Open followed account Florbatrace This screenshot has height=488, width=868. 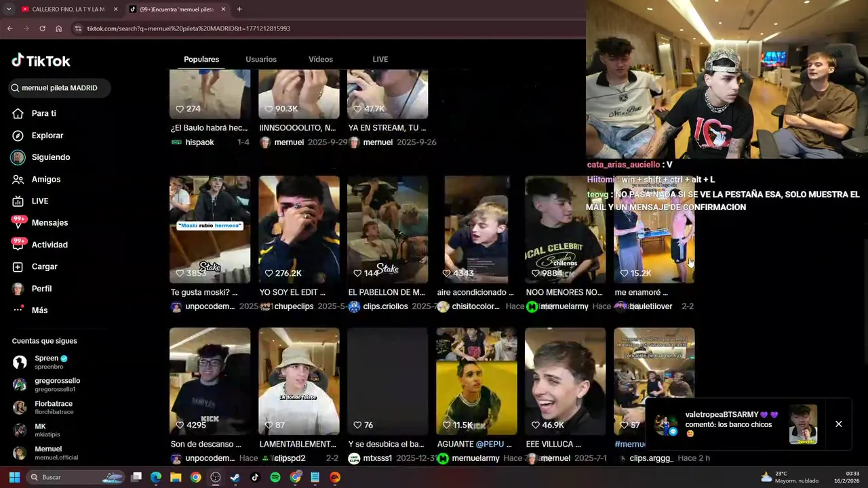coord(54,407)
